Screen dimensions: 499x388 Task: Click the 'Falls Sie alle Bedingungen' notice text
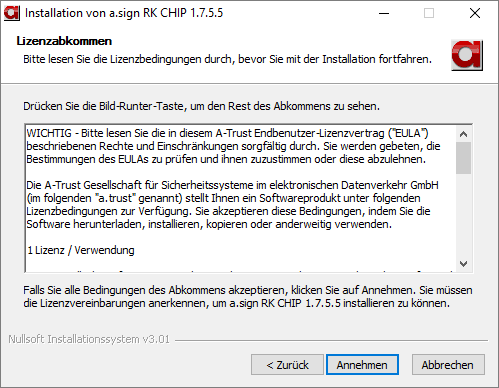coord(248,297)
